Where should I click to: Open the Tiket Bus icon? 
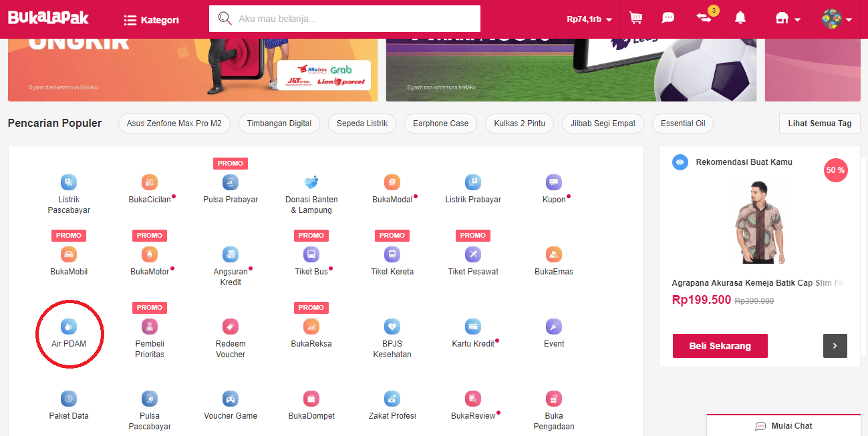[311, 254]
